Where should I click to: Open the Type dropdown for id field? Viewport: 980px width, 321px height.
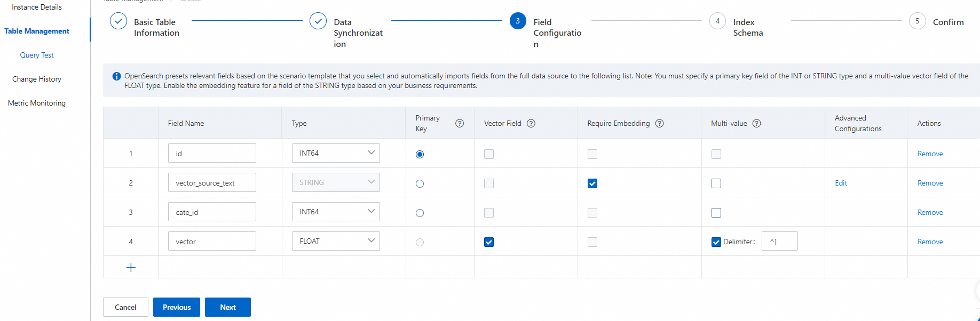pyautogui.click(x=336, y=153)
